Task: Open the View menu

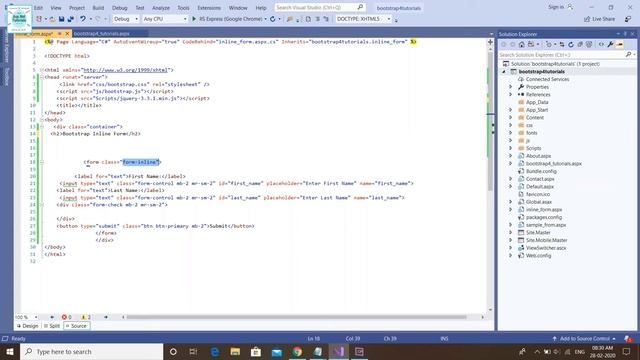Action: pos(56,8)
